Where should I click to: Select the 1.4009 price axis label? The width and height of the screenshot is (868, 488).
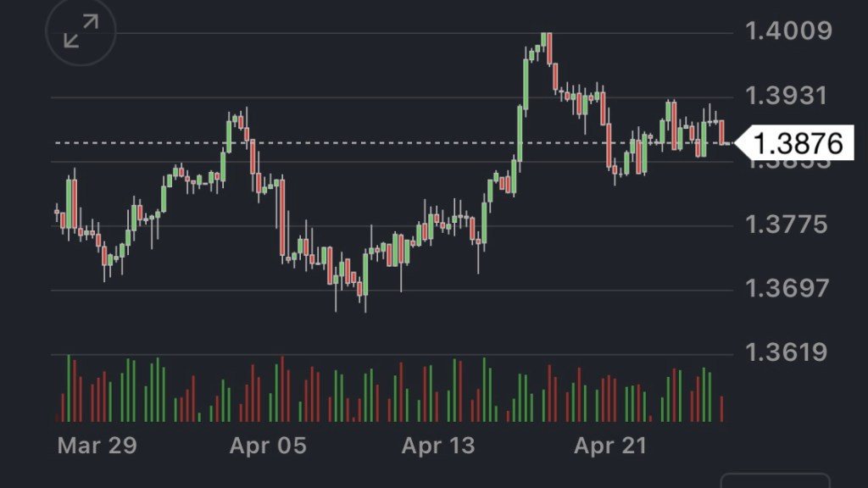787,32
